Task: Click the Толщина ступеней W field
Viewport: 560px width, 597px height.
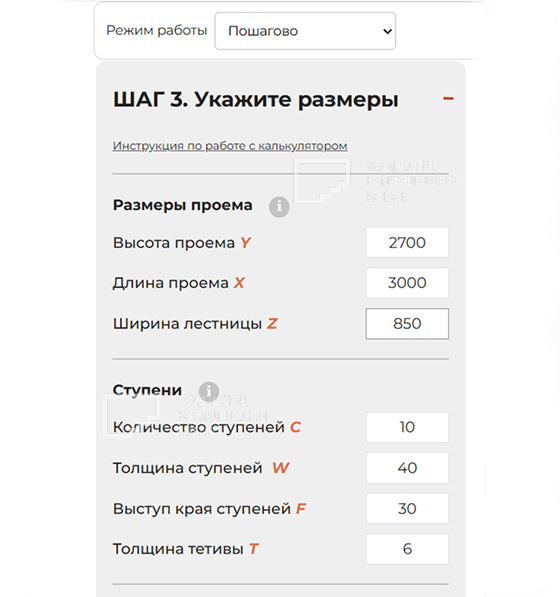Action: click(407, 468)
